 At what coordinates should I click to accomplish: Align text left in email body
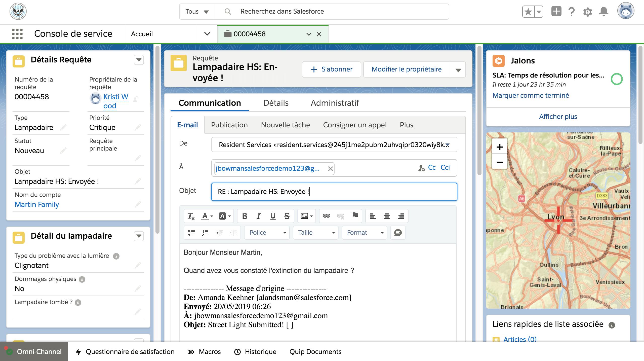pyautogui.click(x=373, y=216)
